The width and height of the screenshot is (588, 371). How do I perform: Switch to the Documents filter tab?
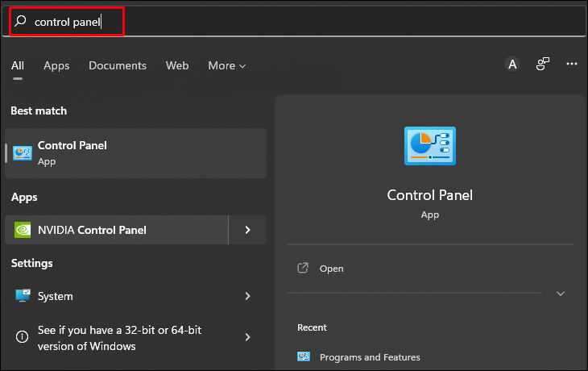click(x=118, y=65)
